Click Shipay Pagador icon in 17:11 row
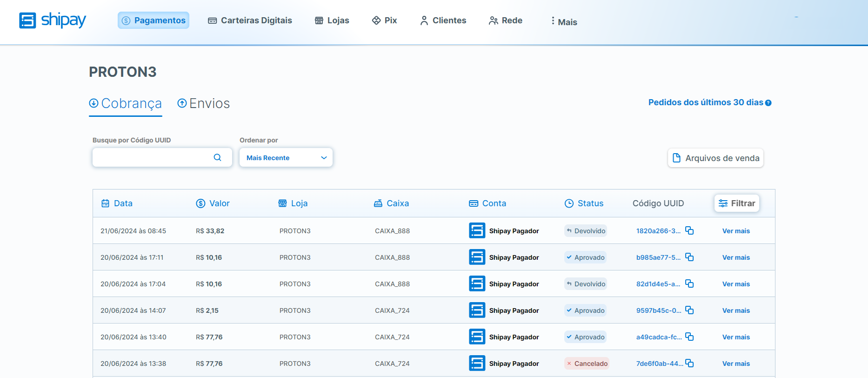This screenshot has width=868, height=378. click(x=477, y=257)
